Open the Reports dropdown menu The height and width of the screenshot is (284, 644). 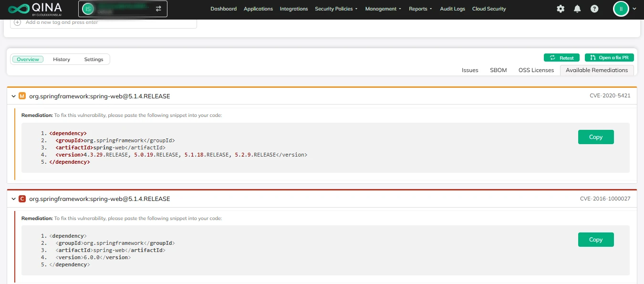[420, 9]
